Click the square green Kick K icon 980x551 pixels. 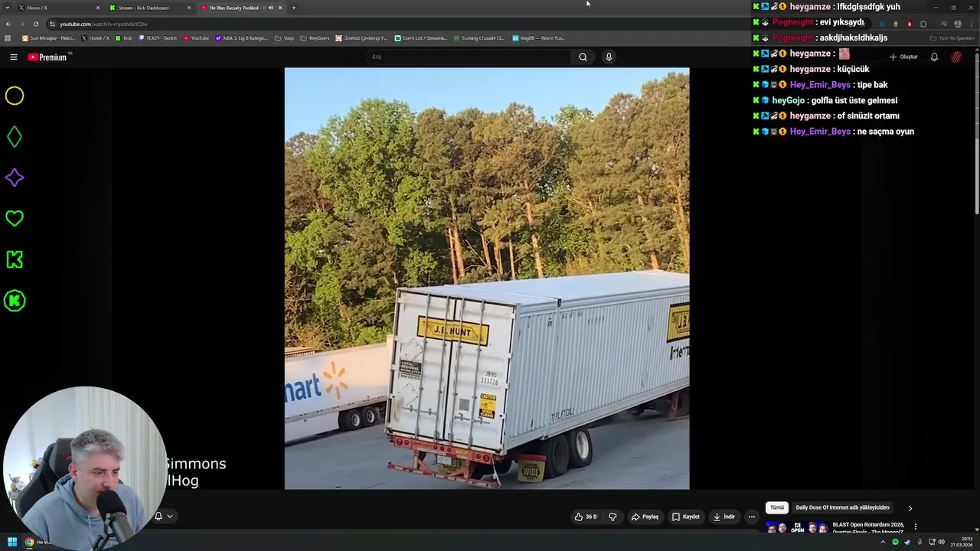coord(15,259)
